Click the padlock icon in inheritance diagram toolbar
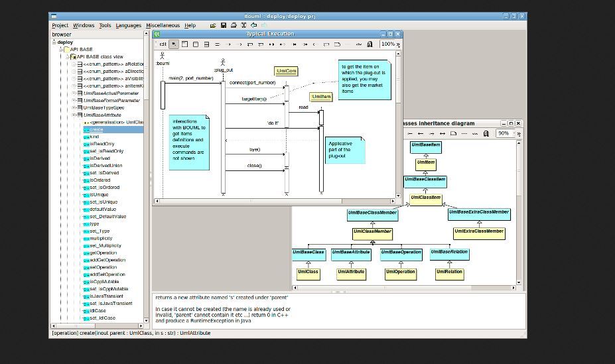 [x=486, y=133]
